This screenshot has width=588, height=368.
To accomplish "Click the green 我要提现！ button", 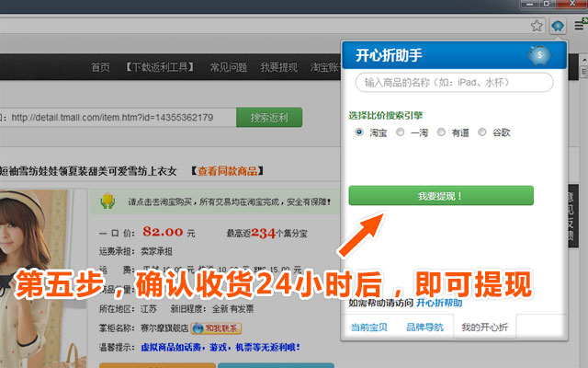I will click(x=441, y=196).
